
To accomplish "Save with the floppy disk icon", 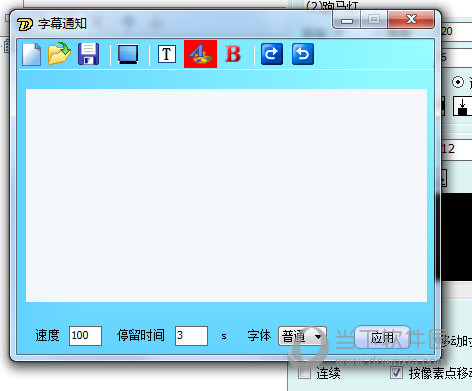I will click(88, 54).
